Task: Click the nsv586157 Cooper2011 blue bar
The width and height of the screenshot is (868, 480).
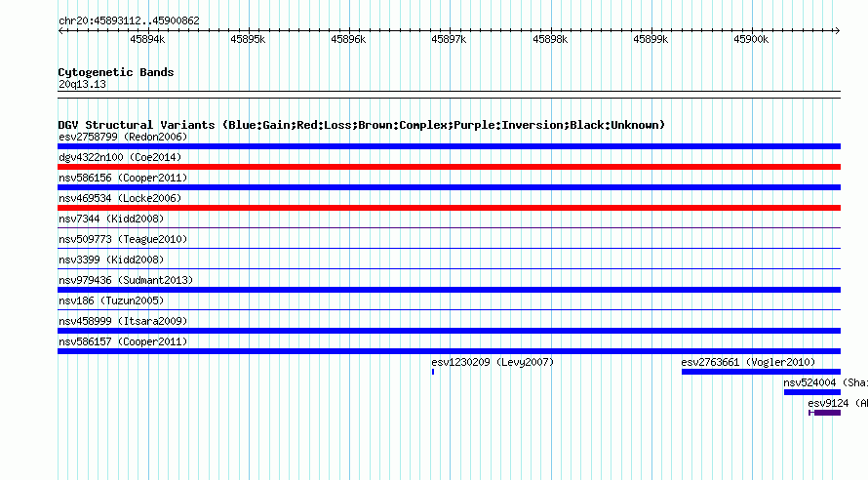Action: click(449, 351)
